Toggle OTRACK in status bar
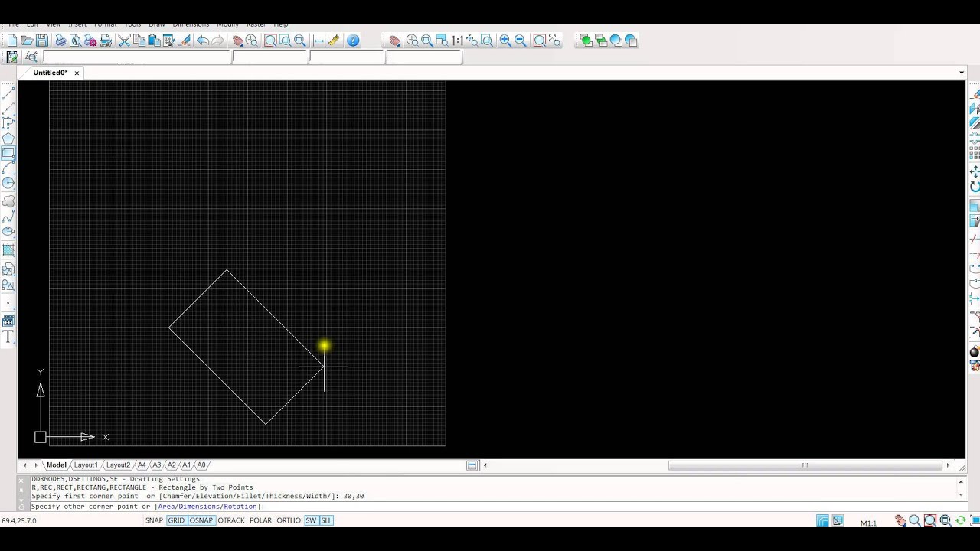 (231, 520)
